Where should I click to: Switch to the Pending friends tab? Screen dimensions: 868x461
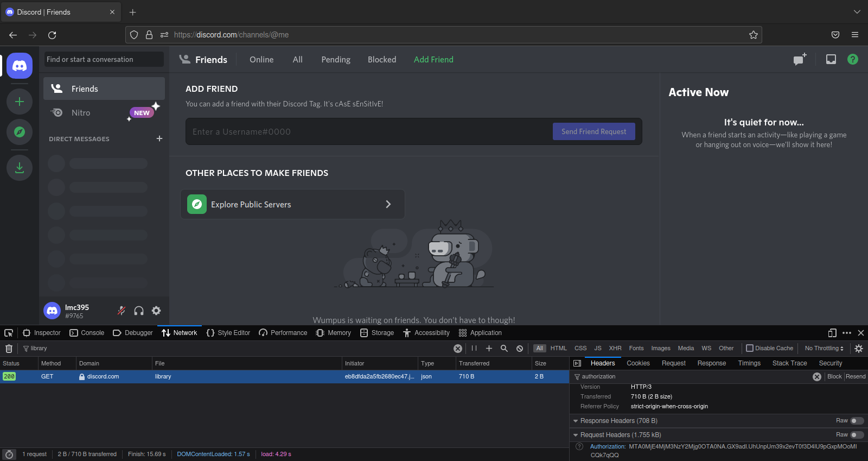point(336,60)
